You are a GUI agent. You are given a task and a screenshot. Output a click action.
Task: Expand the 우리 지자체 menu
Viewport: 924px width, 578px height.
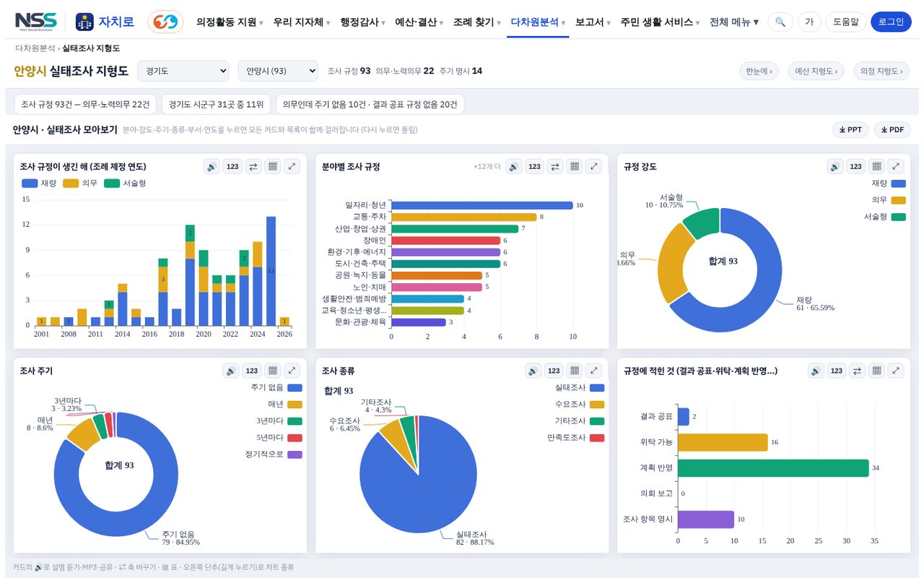[302, 22]
